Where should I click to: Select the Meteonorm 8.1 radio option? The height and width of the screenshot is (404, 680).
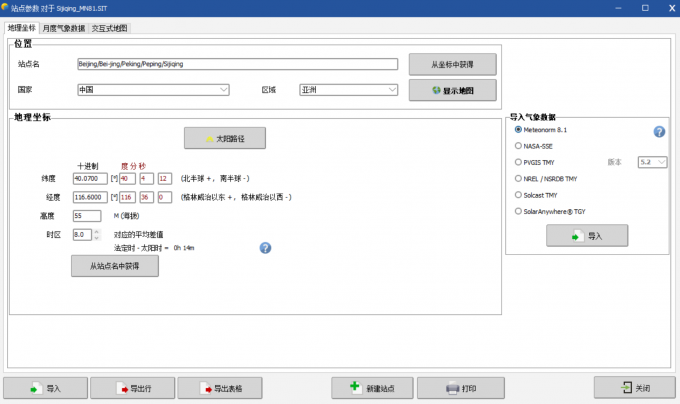[518, 129]
